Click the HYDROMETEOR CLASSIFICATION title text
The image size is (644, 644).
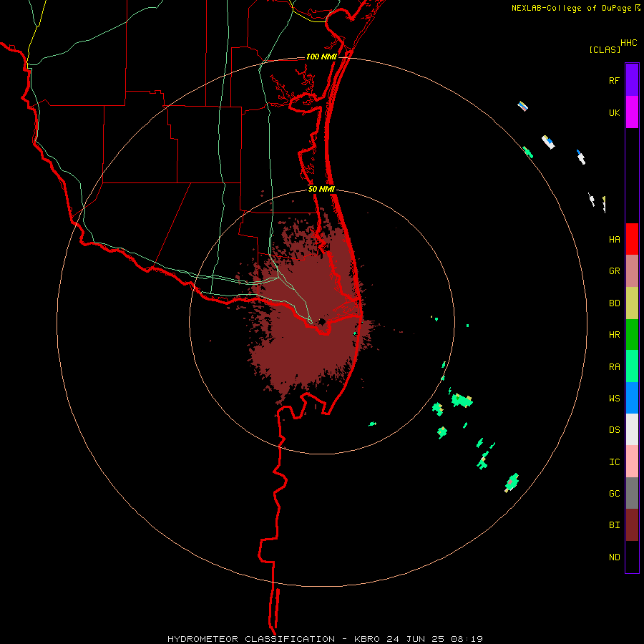click(x=250, y=639)
